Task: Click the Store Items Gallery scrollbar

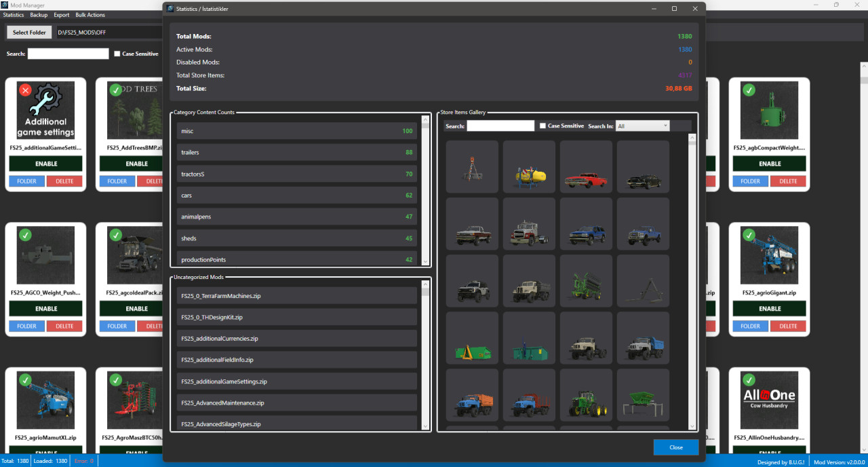Action: point(692,281)
